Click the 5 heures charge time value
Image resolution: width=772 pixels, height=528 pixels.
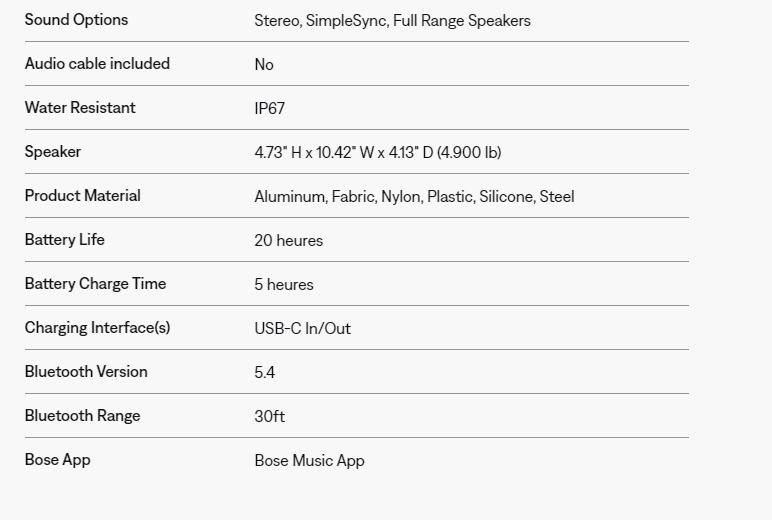[283, 285]
